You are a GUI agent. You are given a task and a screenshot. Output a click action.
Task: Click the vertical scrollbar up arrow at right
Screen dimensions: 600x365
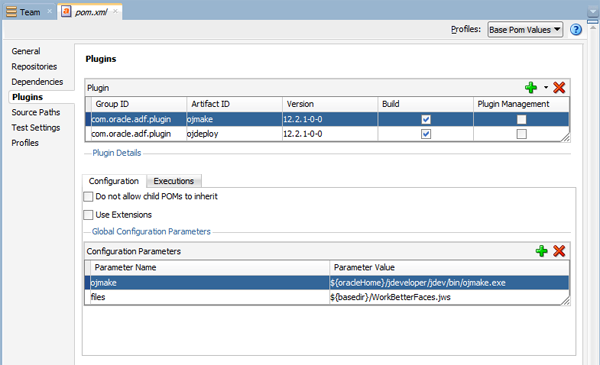coord(593,28)
